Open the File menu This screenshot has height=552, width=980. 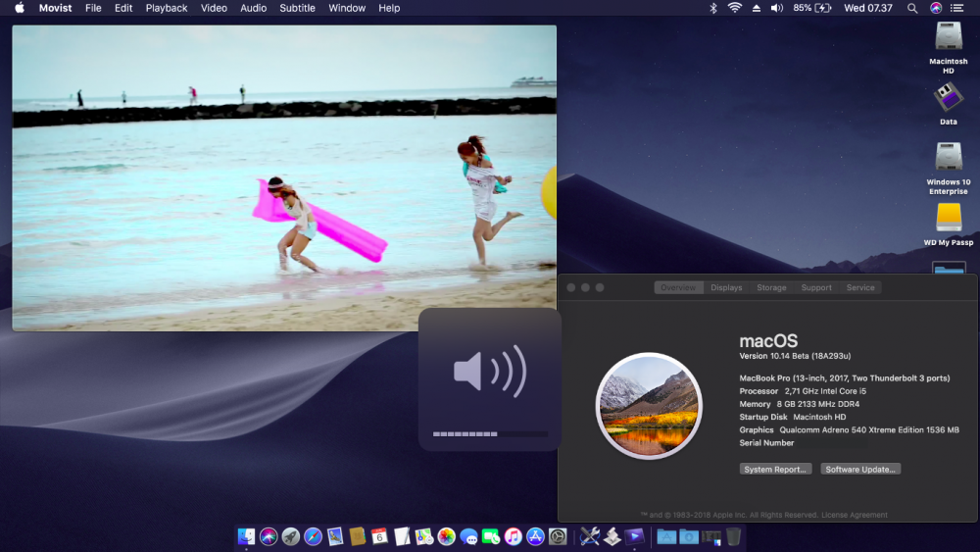93,8
